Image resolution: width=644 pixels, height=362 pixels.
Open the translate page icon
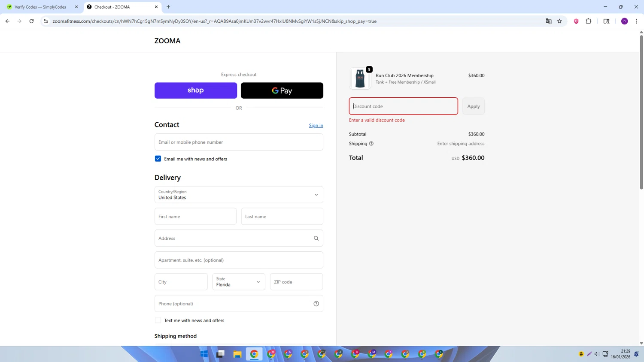pyautogui.click(x=548, y=21)
